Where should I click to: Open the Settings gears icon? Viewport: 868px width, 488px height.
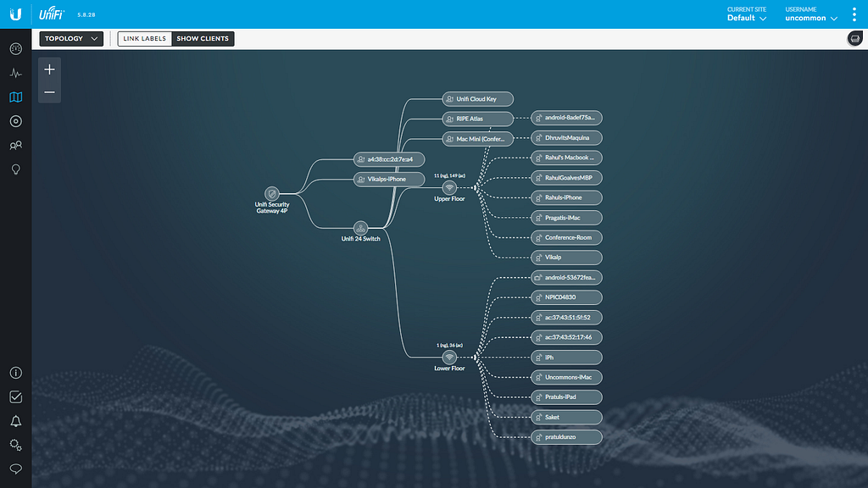15,445
